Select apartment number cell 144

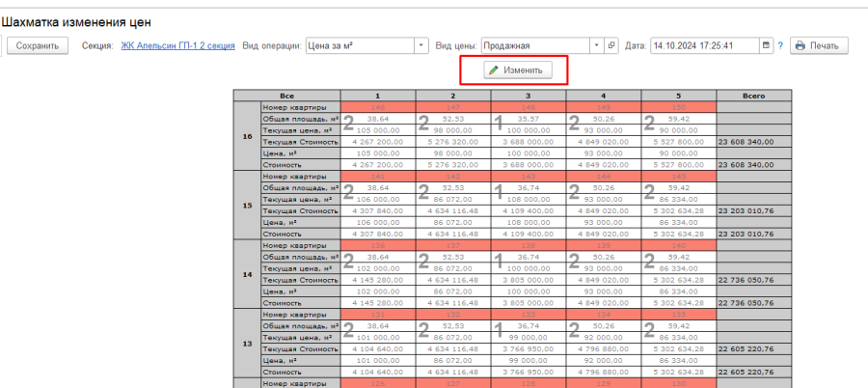(604, 177)
